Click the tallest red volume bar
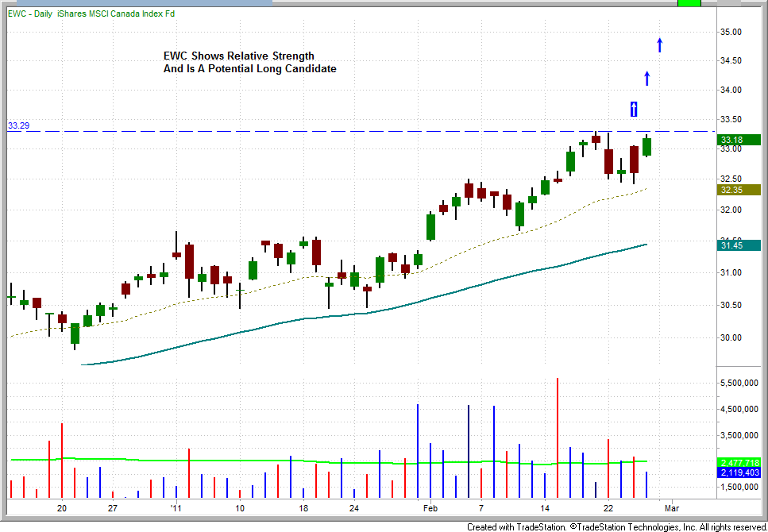The width and height of the screenshot is (768, 532). click(x=558, y=438)
